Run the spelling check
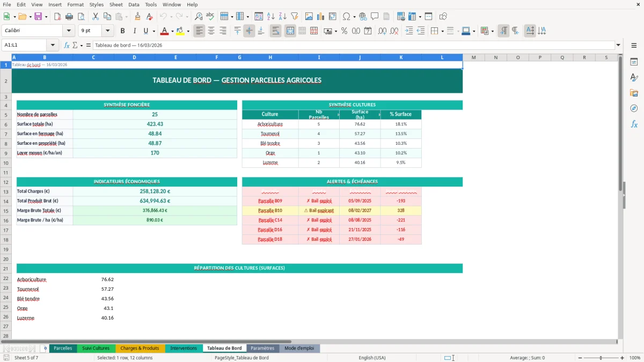Viewport: 644px width, 362px height. (210, 17)
